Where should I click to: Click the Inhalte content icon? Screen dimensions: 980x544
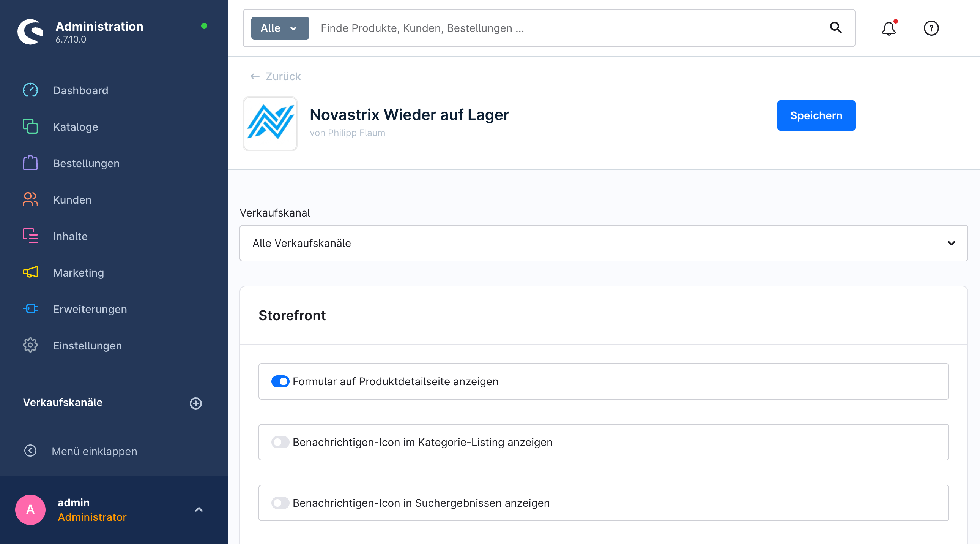click(30, 236)
